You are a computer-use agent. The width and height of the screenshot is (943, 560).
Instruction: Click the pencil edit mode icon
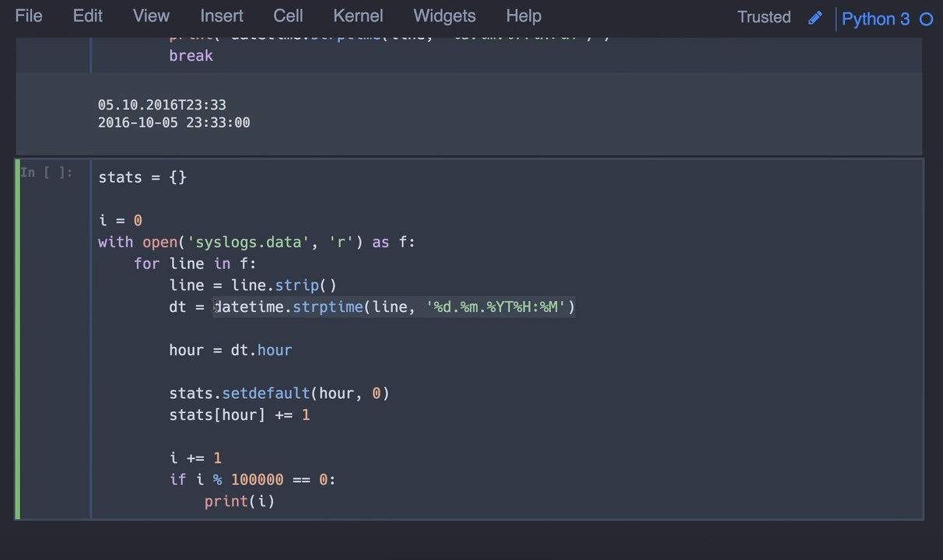815,18
